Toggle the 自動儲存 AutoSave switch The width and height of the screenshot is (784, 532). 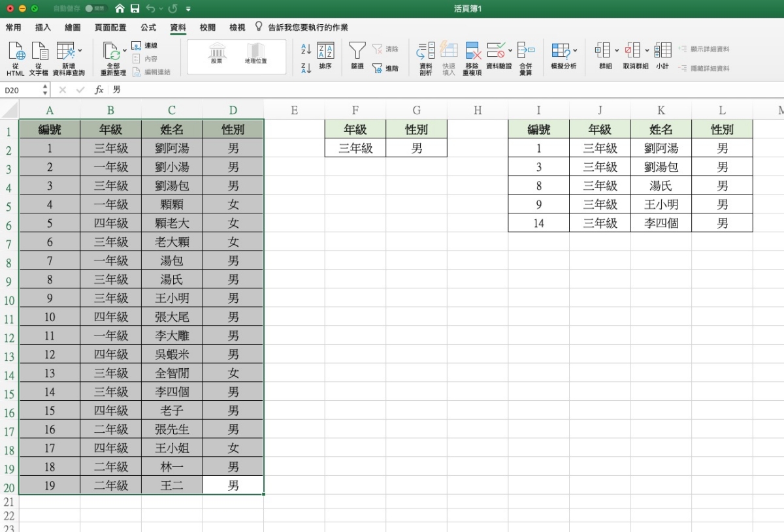point(95,8)
